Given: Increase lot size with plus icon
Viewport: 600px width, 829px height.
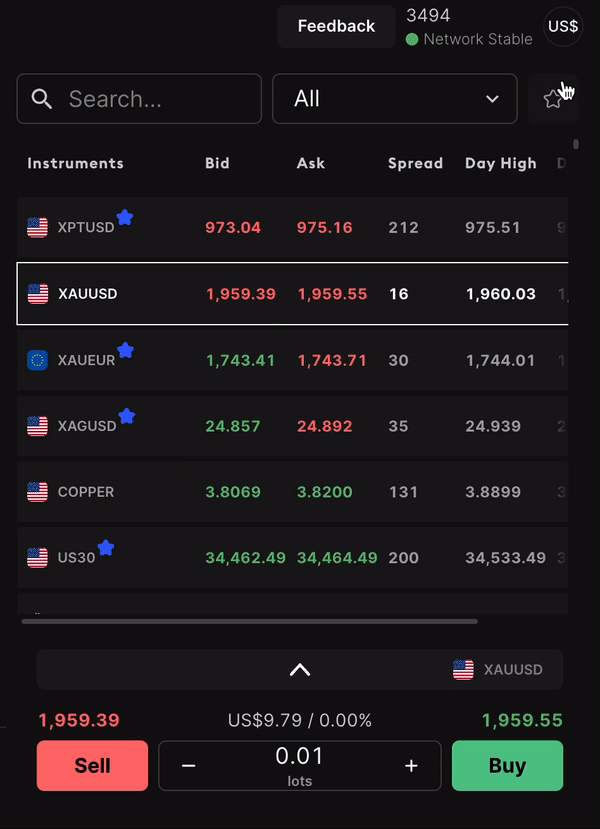Looking at the screenshot, I should coord(411,766).
